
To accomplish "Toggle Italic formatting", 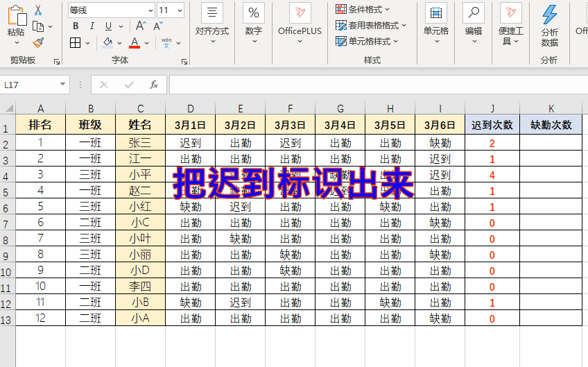I will click(92, 26).
